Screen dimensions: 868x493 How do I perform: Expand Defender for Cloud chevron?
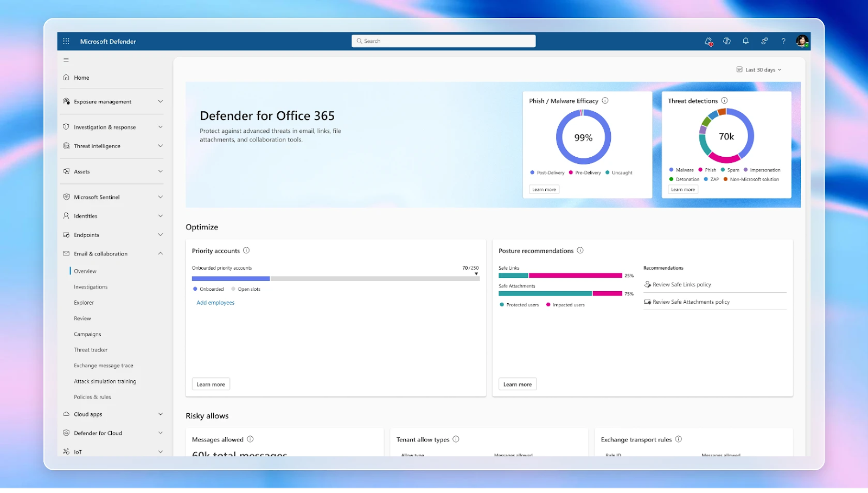[x=160, y=433]
